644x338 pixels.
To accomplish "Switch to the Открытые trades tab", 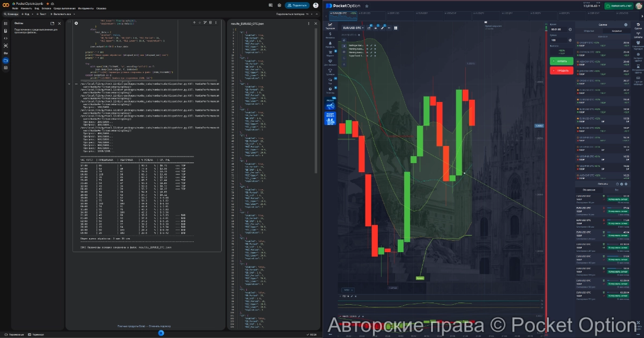I will click(x=588, y=31).
